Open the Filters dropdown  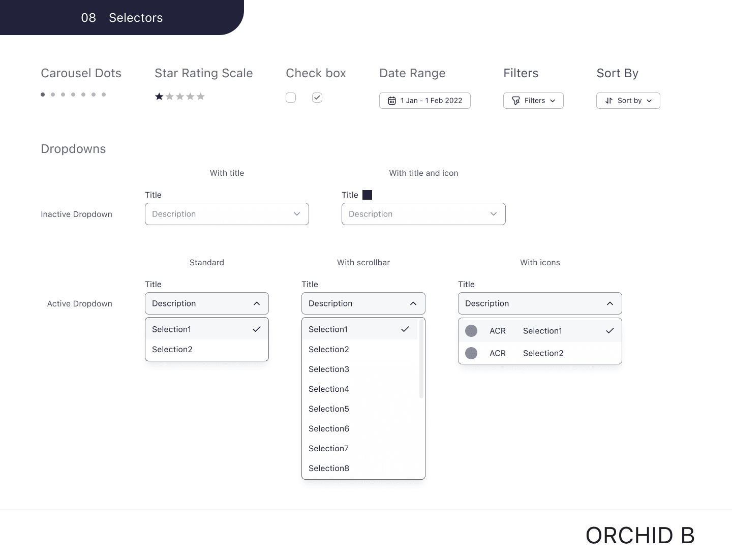click(533, 101)
